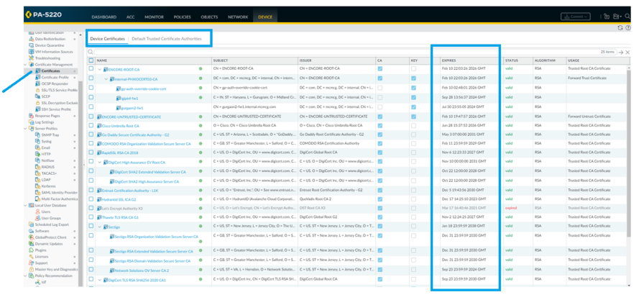Image resolution: width=644 pixels, height=300 pixels.
Task: Collapse the ENCORE-ROOT-CA certificate tree
Action: [x=99, y=70]
